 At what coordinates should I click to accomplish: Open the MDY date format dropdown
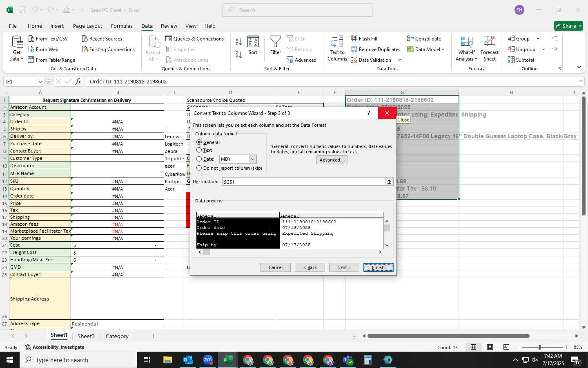click(x=253, y=159)
